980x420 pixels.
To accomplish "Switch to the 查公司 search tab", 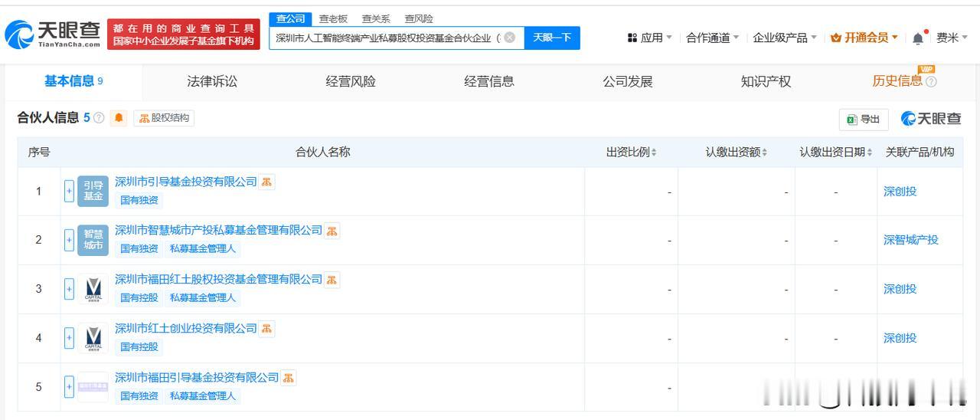I will click(x=290, y=19).
